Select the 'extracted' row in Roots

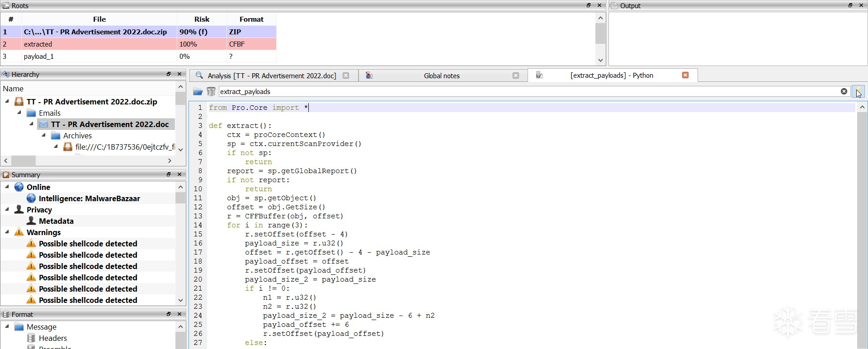(138, 44)
